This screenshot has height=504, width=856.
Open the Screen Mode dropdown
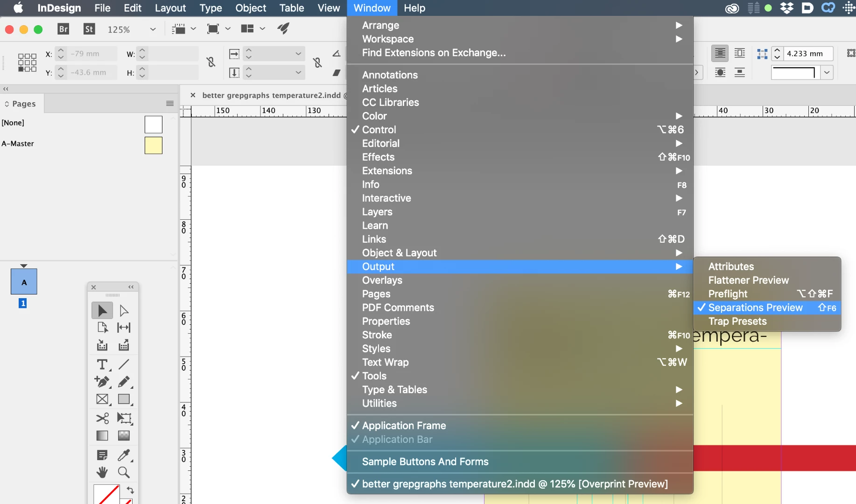(x=218, y=29)
